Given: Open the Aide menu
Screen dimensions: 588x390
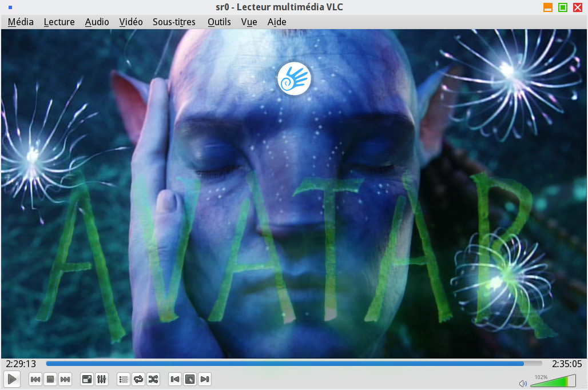Looking at the screenshot, I should point(277,22).
